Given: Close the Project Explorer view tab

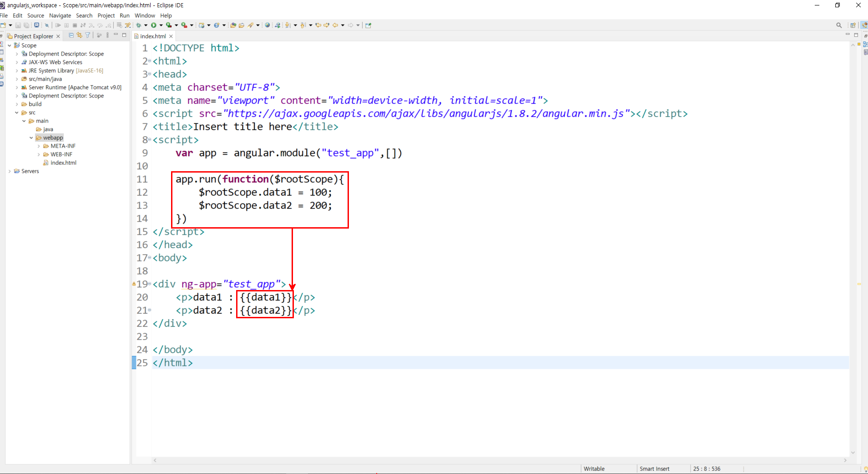Looking at the screenshot, I should click(x=58, y=36).
